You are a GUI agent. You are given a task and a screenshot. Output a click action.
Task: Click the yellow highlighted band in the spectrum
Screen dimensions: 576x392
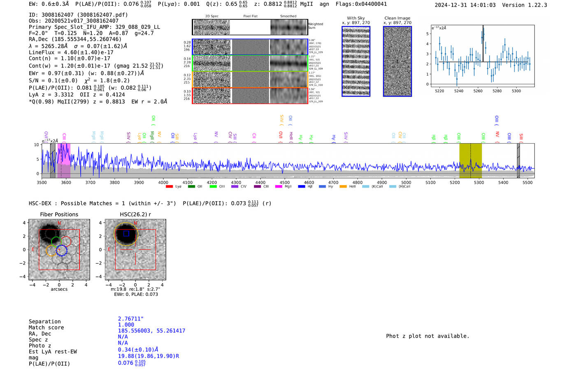coord(470,160)
